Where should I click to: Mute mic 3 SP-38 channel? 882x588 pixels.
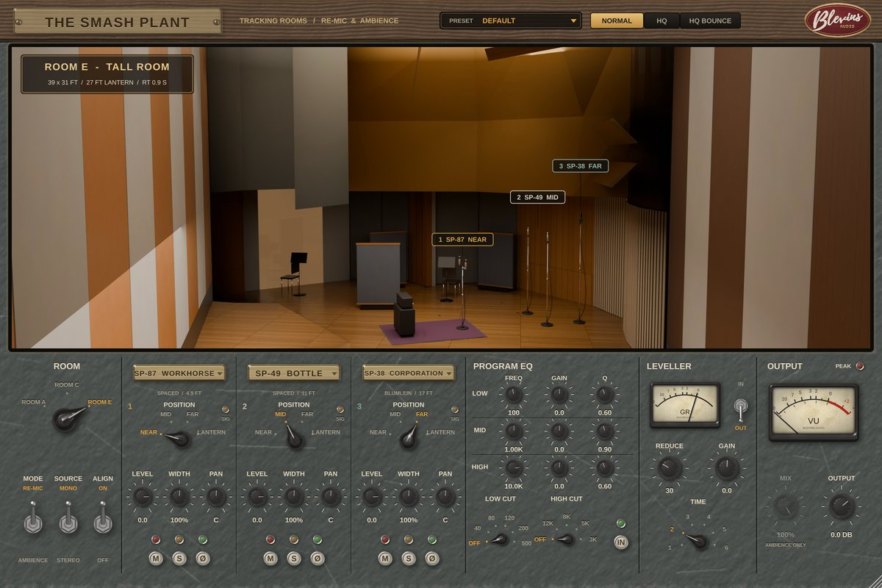click(x=385, y=559)
